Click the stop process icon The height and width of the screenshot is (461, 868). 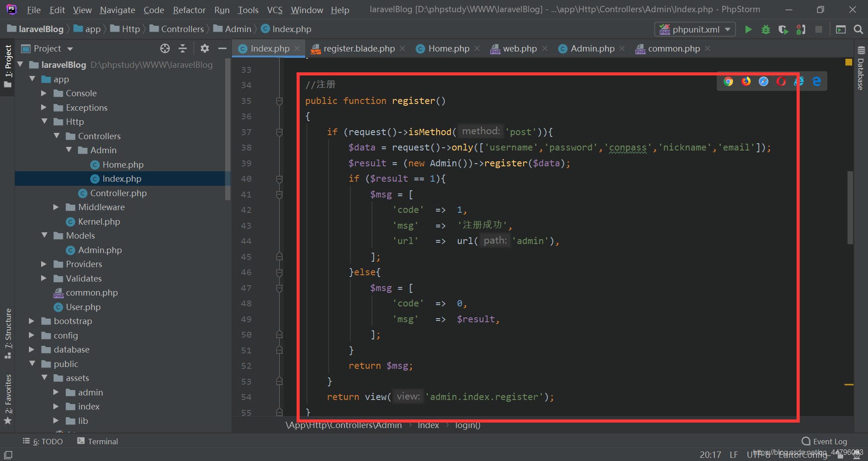tap(818, 29)
